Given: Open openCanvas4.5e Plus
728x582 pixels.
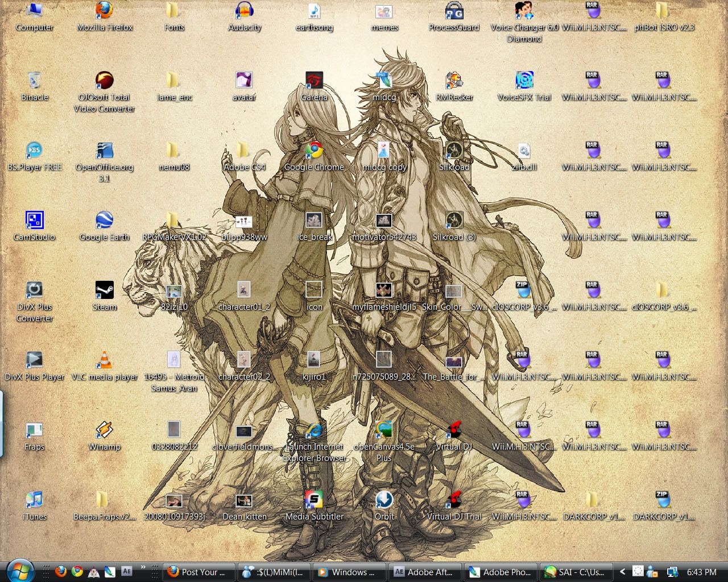Looking at the screenshot, I should click(x=384, y=442).
